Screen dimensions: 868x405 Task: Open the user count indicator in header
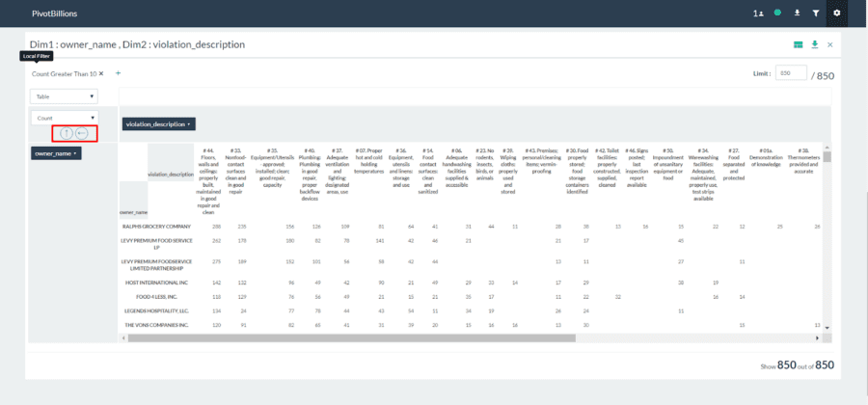758,13
